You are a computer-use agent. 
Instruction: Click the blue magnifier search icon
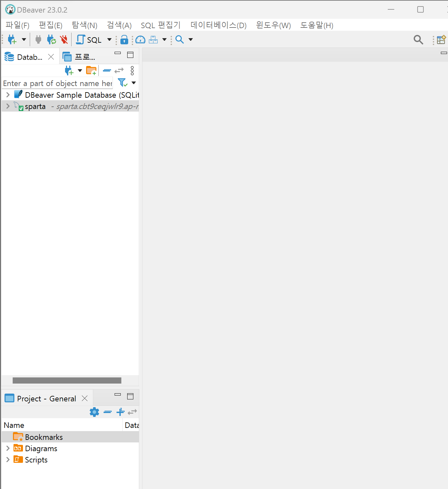click(x=179, y=39)
